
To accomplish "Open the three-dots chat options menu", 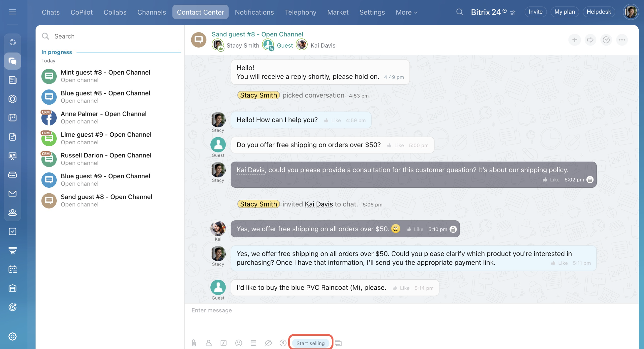I will tap(622, 40).
